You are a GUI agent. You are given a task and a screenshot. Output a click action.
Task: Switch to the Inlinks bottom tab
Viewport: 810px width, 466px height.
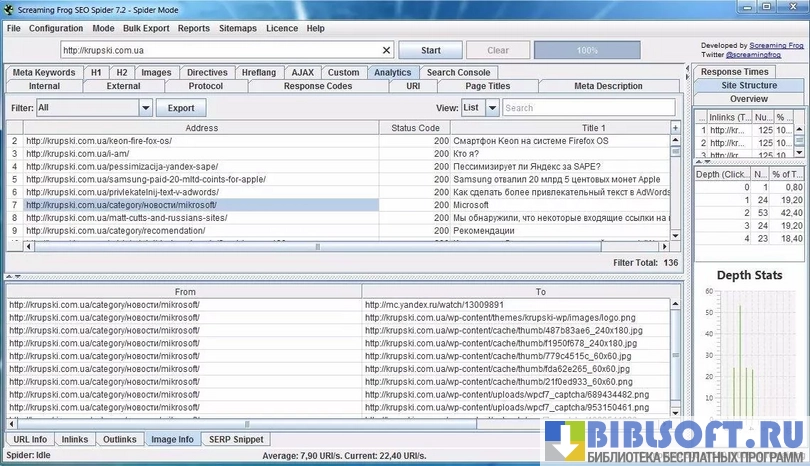click(x=74, y=439)
